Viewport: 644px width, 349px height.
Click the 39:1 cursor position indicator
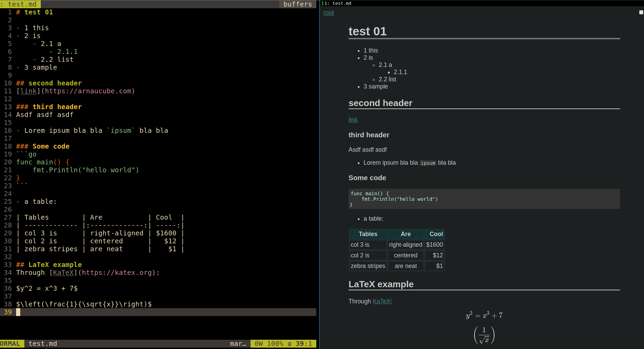(x=304, y=344)
